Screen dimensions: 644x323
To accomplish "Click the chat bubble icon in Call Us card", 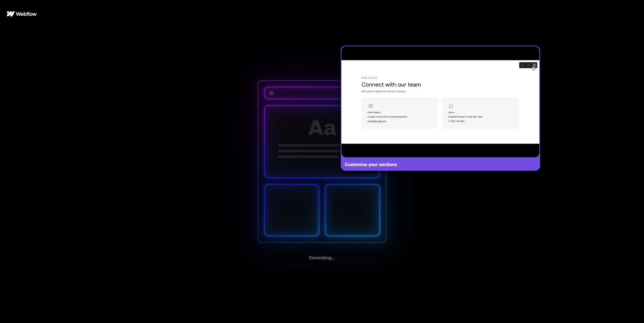I will coord(451,106).
